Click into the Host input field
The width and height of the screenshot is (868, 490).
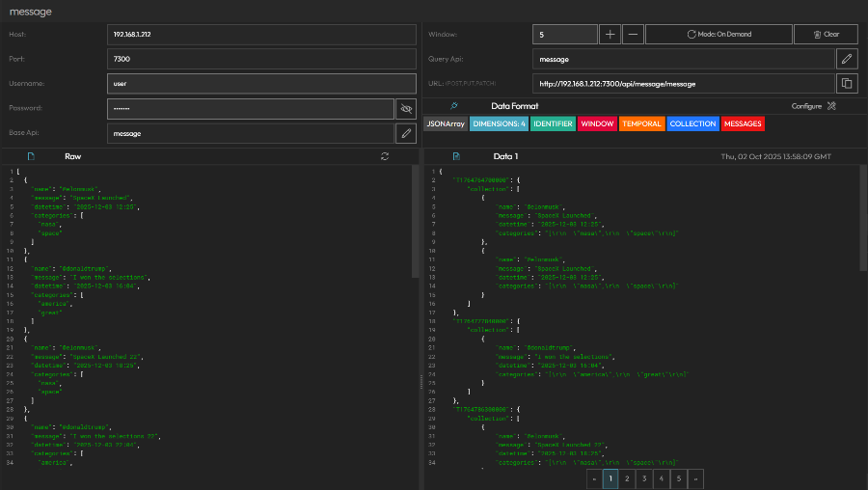pos(260,34)
